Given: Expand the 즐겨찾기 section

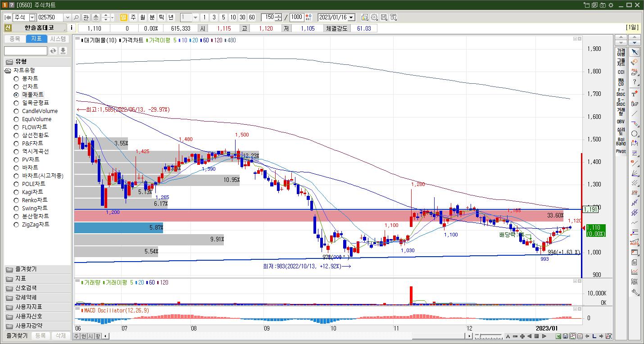Looking at the screenshot, I should coord(38,269).
